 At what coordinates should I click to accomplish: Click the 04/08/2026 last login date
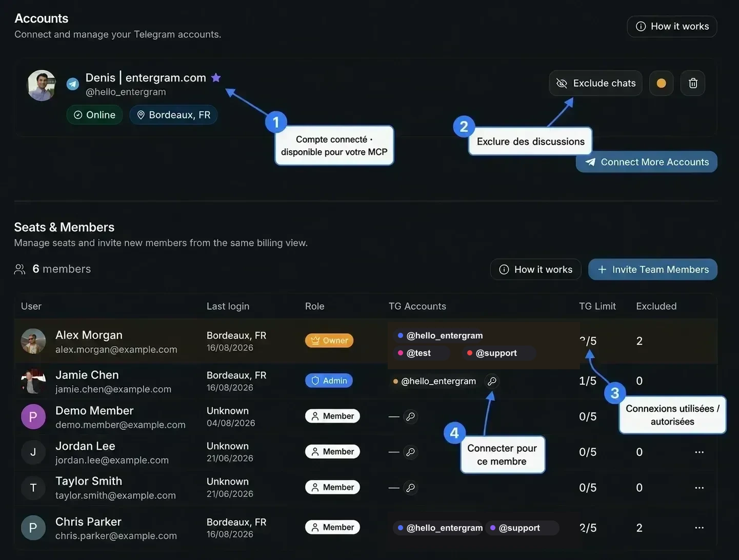[x=231, y=423]
